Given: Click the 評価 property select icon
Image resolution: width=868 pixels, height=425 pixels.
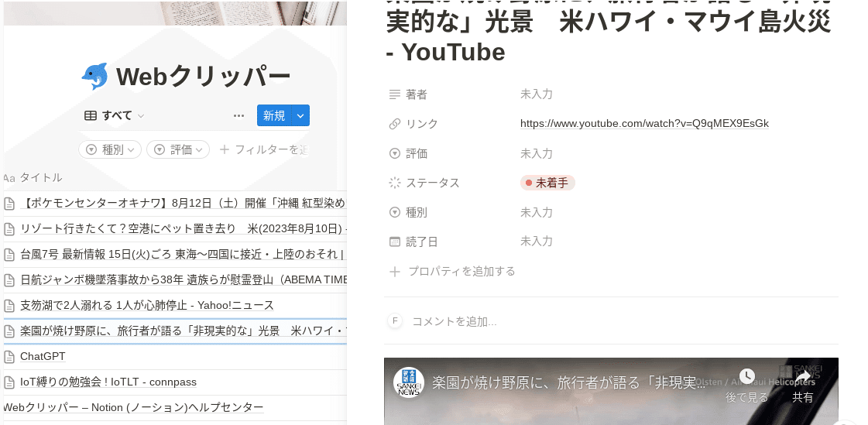Looking at the screenshot, I should [x=395, y=154].
